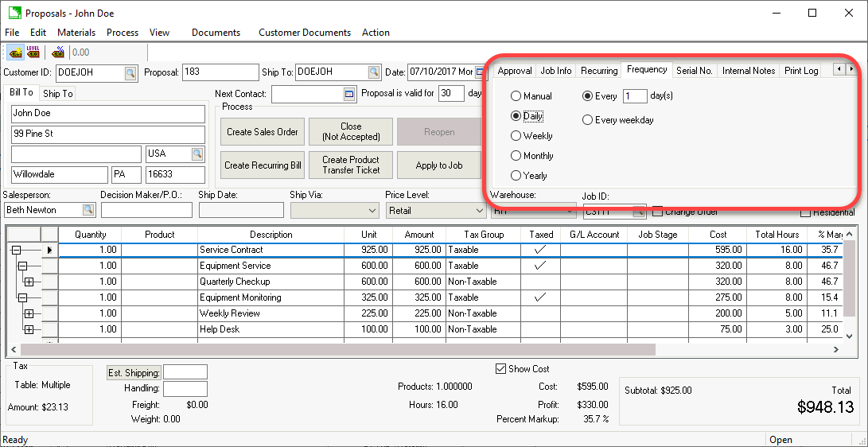Open Salesperson lookup magnifier
The height and width of the screenshot is (447, 868).
click(88, 210)
